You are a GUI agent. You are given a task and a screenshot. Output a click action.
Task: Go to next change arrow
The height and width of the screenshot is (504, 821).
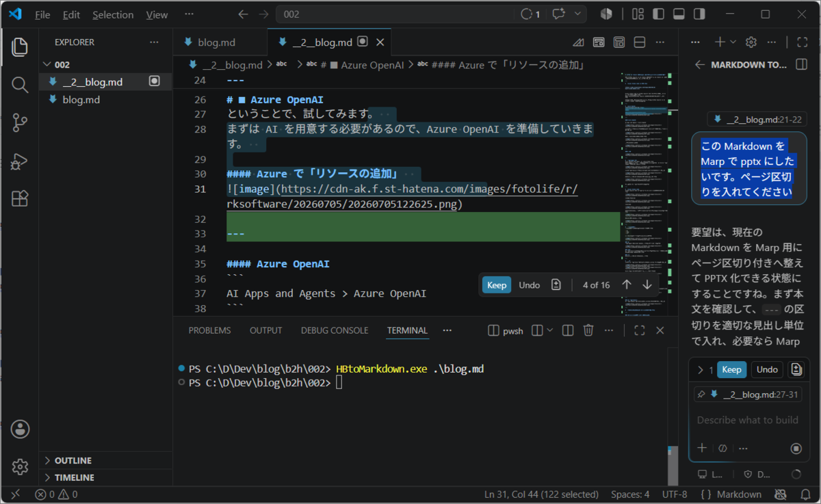[x=647, y=285]
